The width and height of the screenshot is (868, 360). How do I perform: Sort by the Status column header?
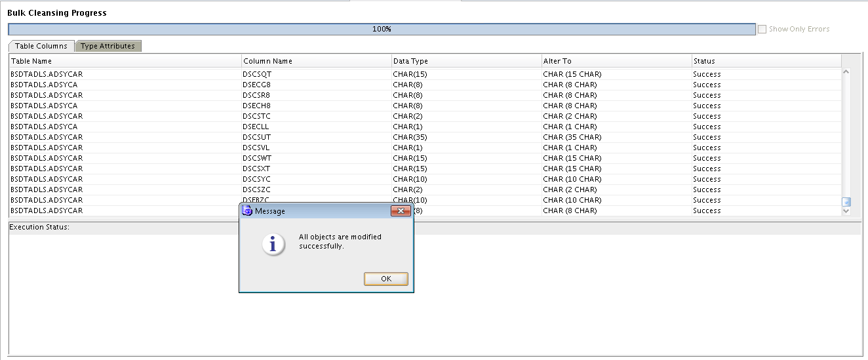[x=765, y=61]
